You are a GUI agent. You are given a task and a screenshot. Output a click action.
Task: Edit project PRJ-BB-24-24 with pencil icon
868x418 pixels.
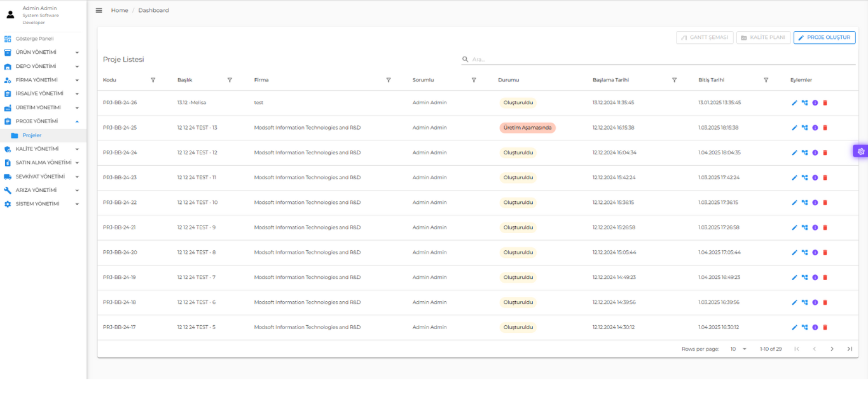(x=794, y=152)
